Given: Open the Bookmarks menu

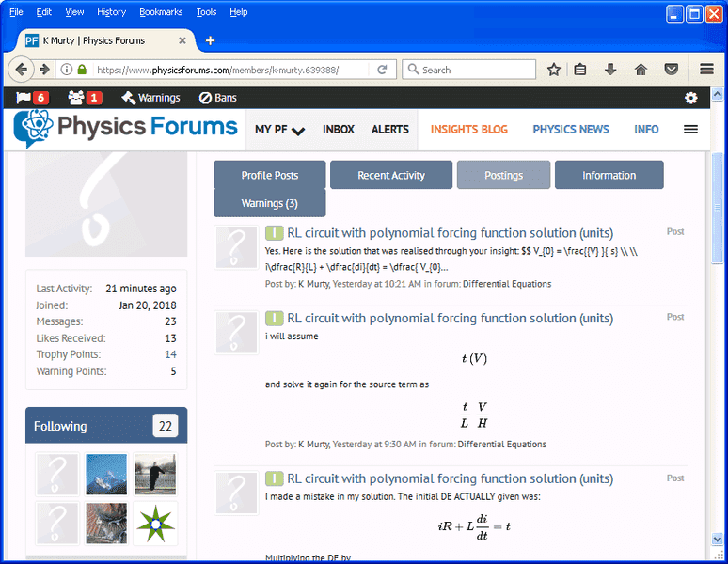Looking at the screenshot, I should 161,12.
